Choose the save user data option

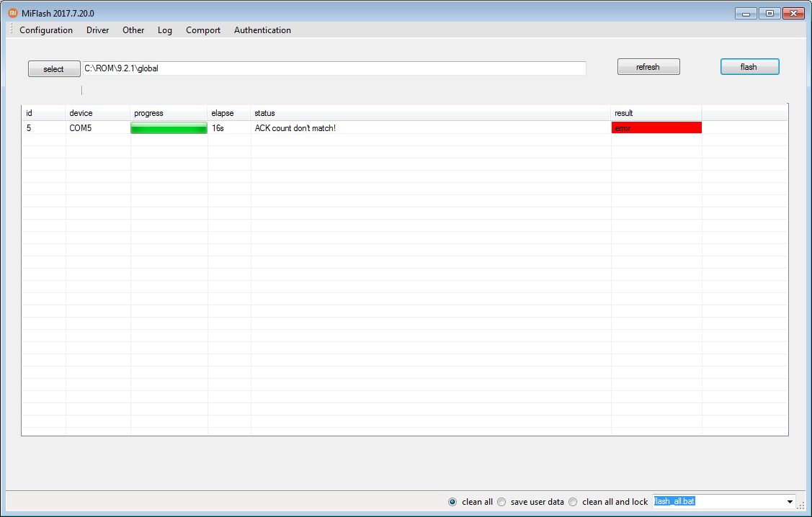coord(501,502)
